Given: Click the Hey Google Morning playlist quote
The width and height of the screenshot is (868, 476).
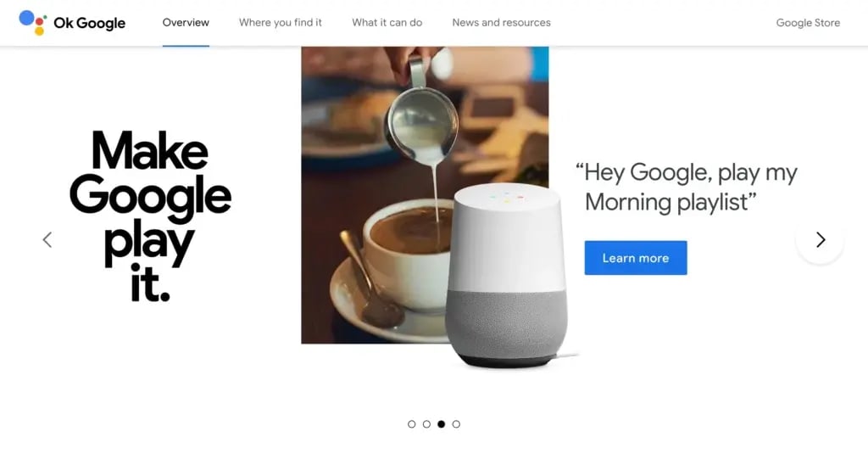Looking at the screenshot, I should coord(687,187).
